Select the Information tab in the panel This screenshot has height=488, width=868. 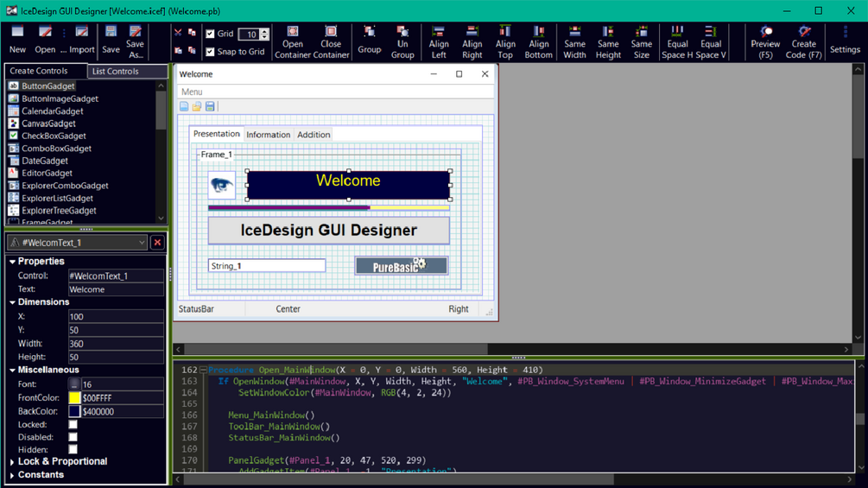point(268,135)
